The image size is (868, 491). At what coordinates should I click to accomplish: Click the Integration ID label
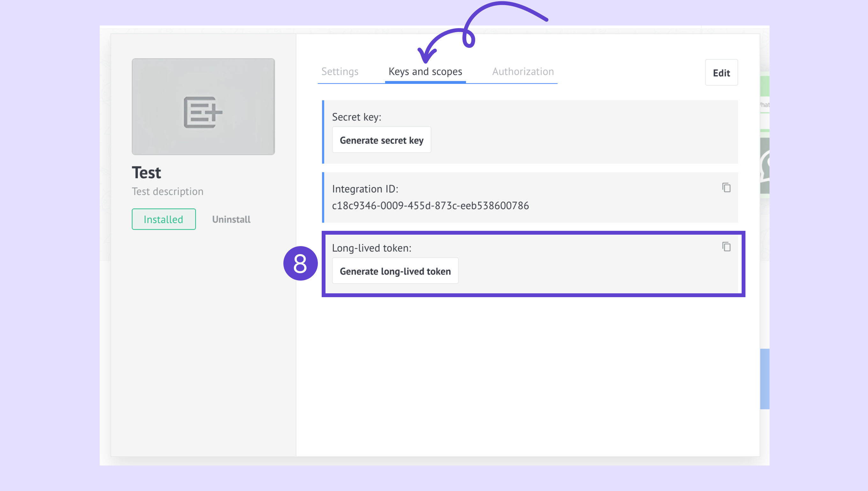click(x=365, y=189)
